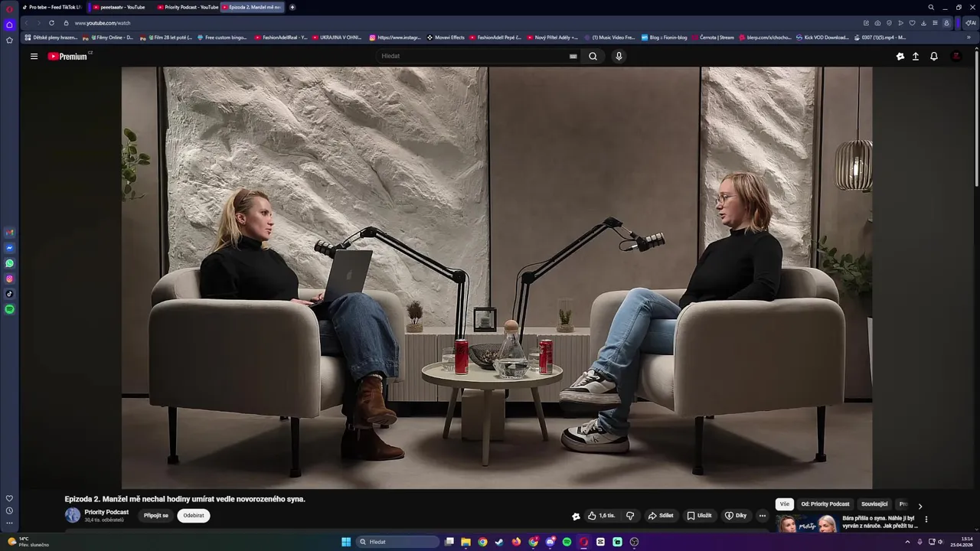Click the Opera home icon in sidebar

pyautogui.click(x=9, y=24)
